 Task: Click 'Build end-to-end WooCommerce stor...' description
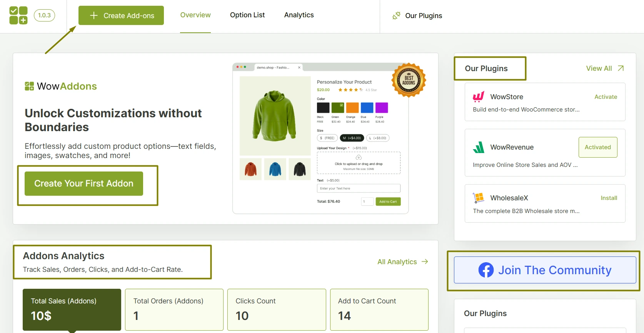click(526, 110)
